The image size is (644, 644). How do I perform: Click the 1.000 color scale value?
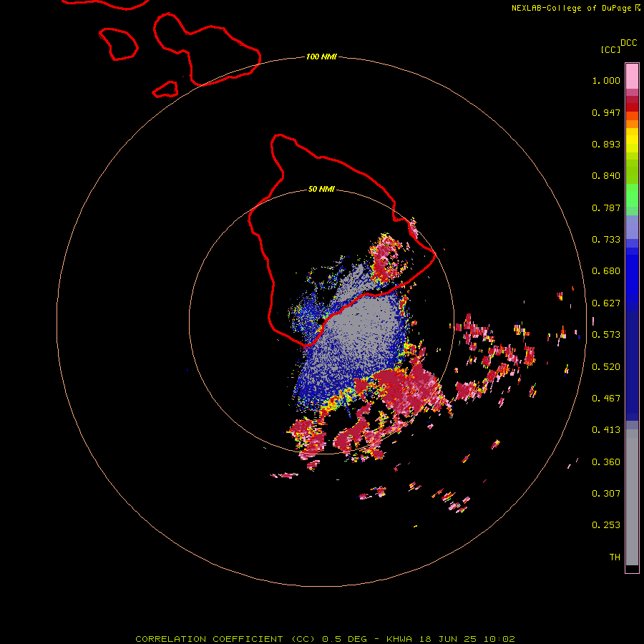pos(606,80)
